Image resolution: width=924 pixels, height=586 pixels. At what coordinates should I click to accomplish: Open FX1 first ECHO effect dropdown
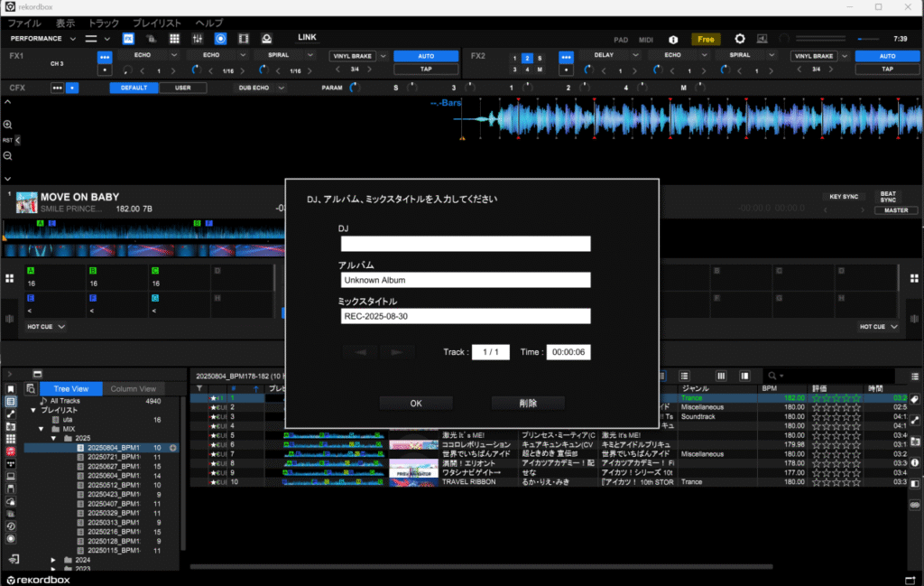tap(174, 55)
